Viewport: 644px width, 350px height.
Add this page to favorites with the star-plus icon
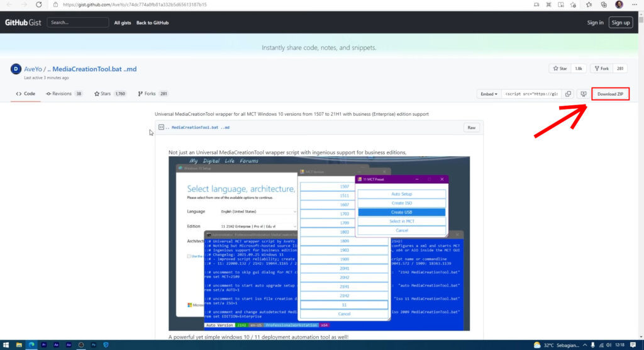[573, 4]
